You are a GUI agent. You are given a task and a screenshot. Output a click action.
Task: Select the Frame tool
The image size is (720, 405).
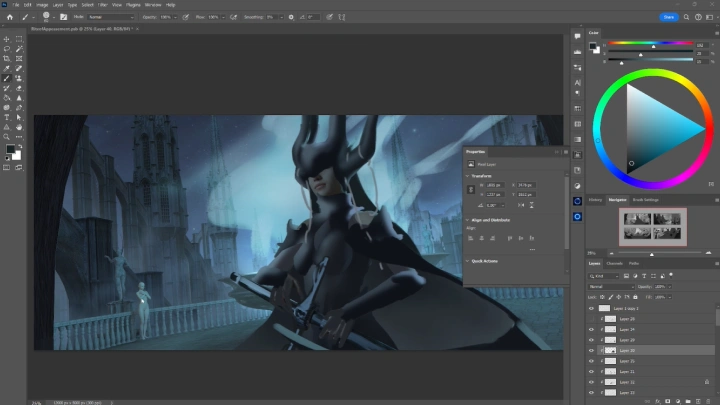(x=19, y=59)
